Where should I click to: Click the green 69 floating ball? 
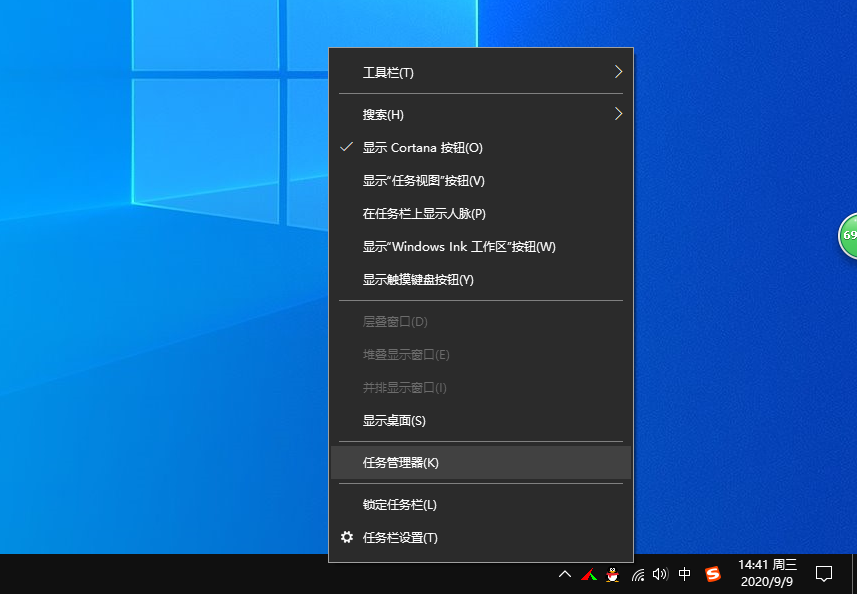tap(848, 236)
